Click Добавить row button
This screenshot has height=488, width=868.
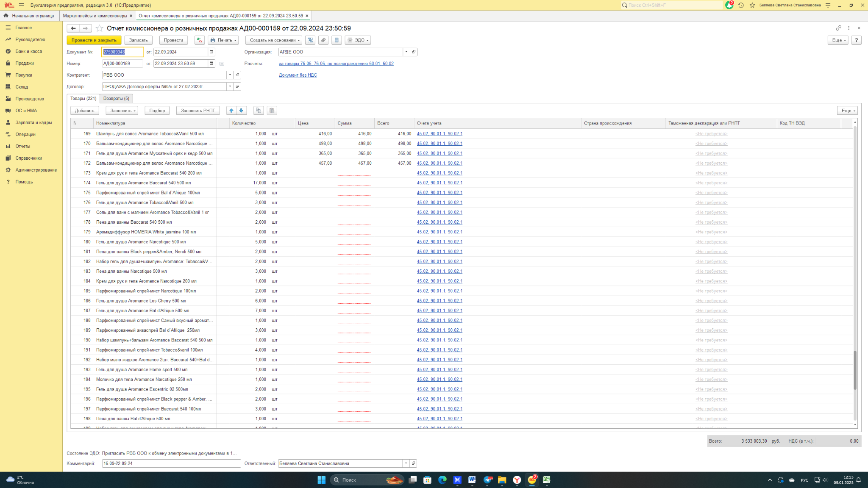click(85, 111)
